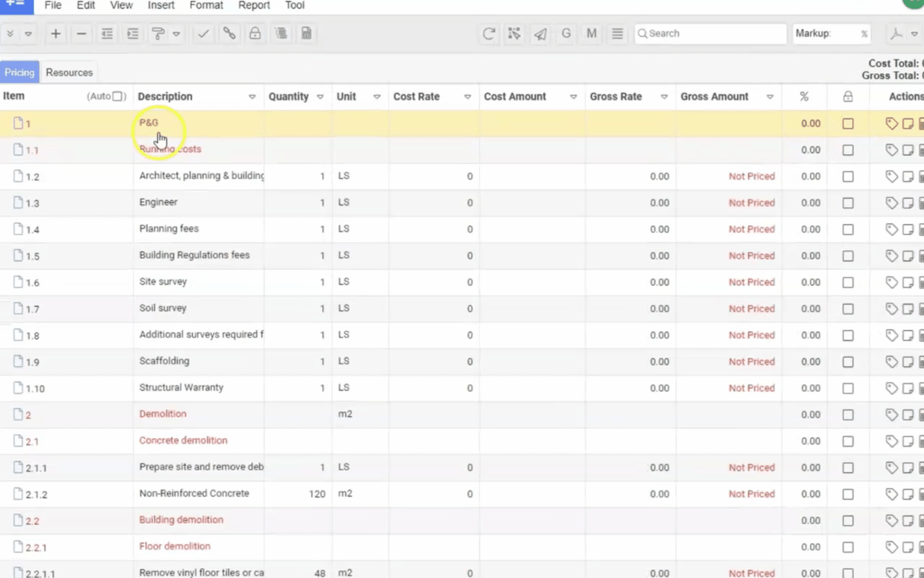Click the paper plane send icon
This screenshot has height=578, width=924.
point(540,34)
